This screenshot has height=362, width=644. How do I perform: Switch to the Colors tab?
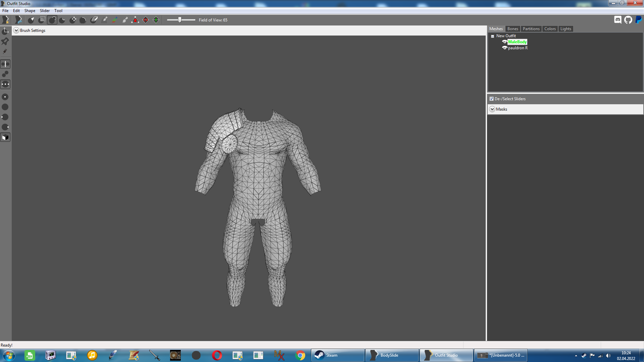[550, 29]
